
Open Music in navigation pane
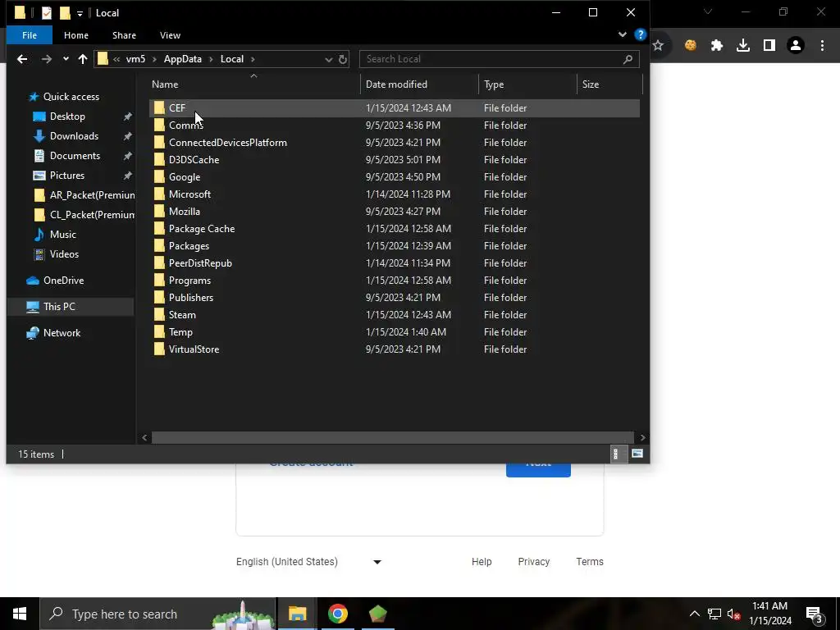(62, 235)
